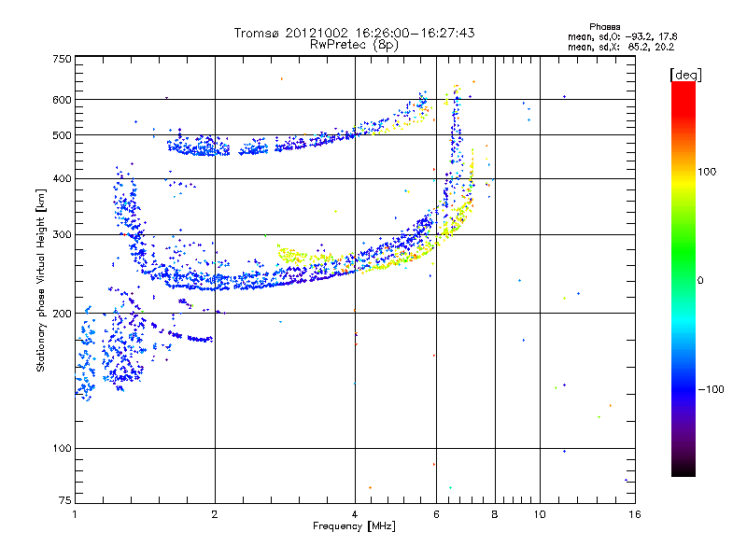
Task: Click the x-axis tick label '16'
Action: coord(635,514)
